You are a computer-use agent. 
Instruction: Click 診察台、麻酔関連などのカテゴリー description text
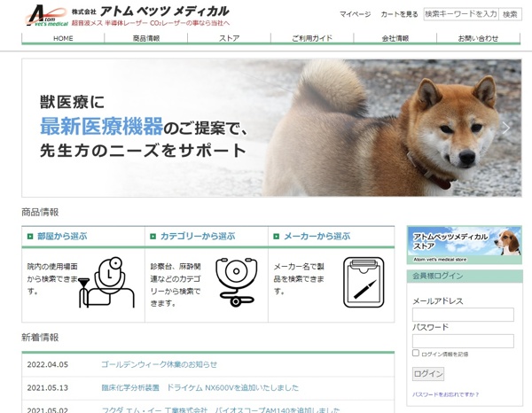click(176, 284)
